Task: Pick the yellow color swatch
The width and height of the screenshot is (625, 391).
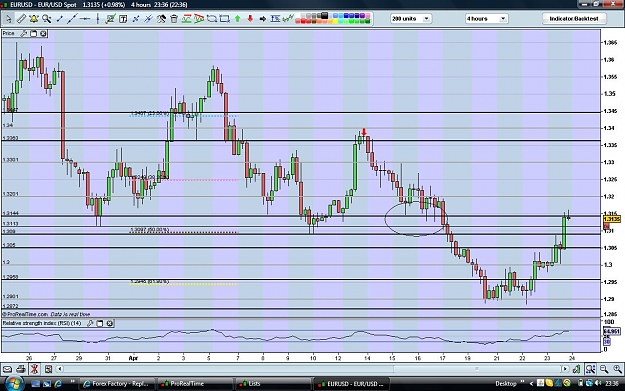Action: click(336, 21)
